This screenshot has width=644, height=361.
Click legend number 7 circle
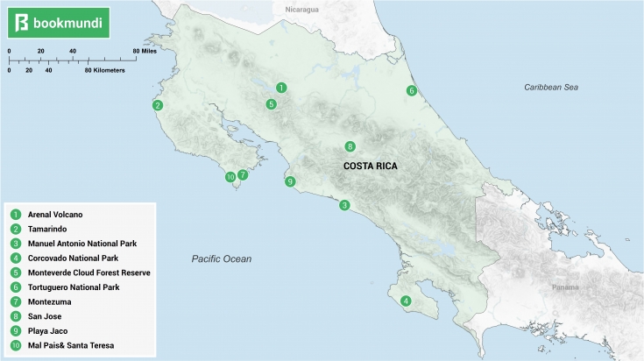[16, 302]
